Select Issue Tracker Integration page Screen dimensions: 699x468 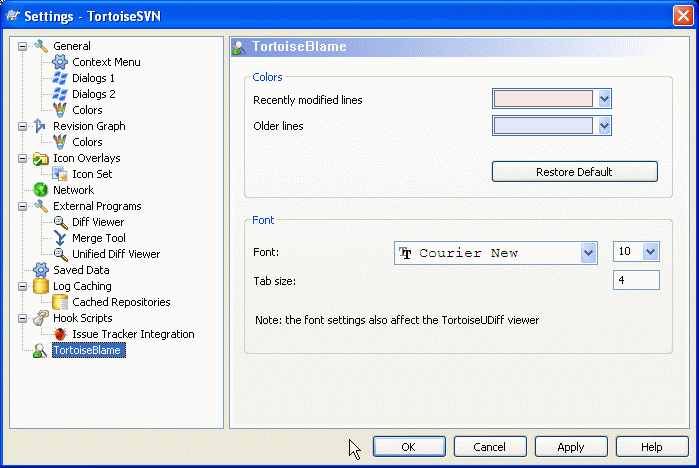tap(133, 334)
